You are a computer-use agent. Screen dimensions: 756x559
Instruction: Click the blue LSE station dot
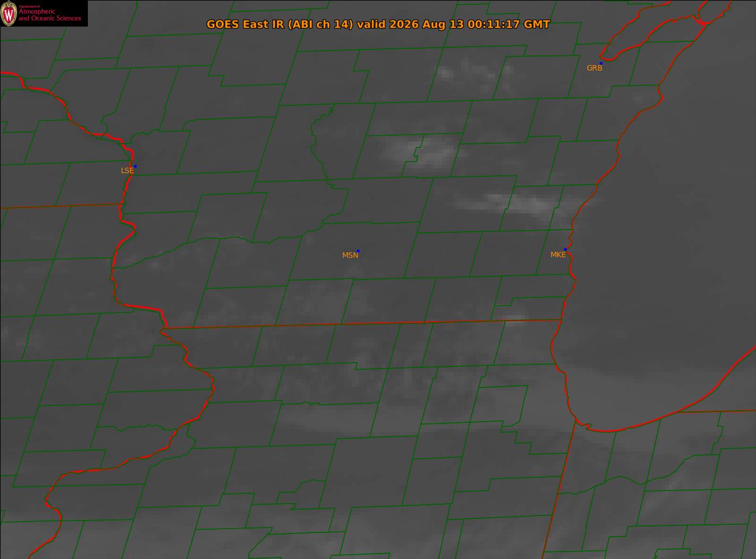click(x=135, y=166)
